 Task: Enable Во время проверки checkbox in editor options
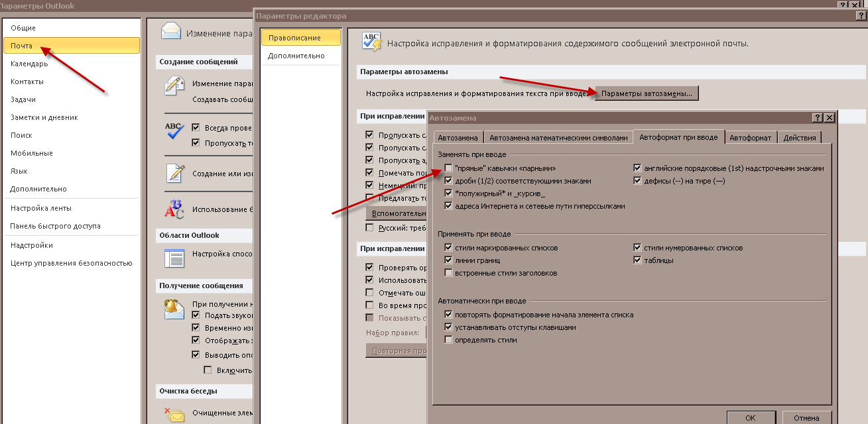click(x=370, y=305)
